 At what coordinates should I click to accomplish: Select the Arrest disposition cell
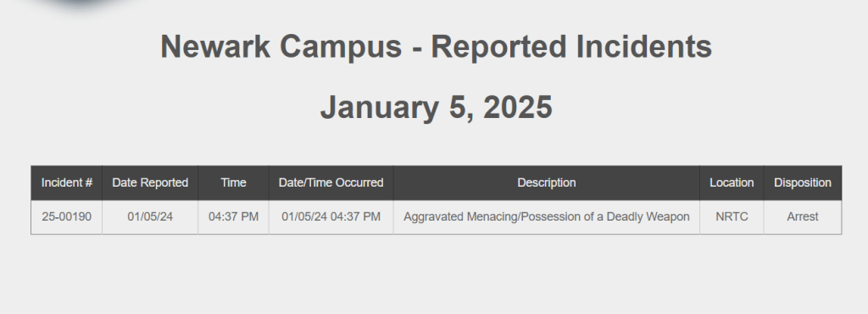(x=803, y=217)
